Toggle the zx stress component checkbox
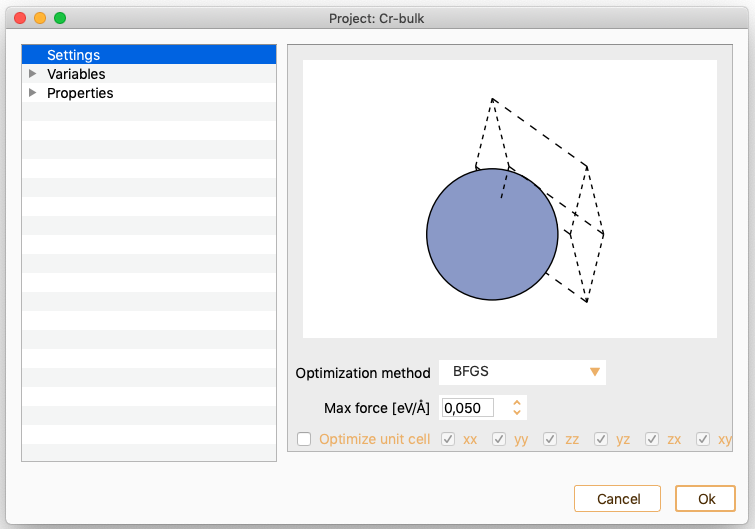 pyautogui.click(x=652, y=439)
